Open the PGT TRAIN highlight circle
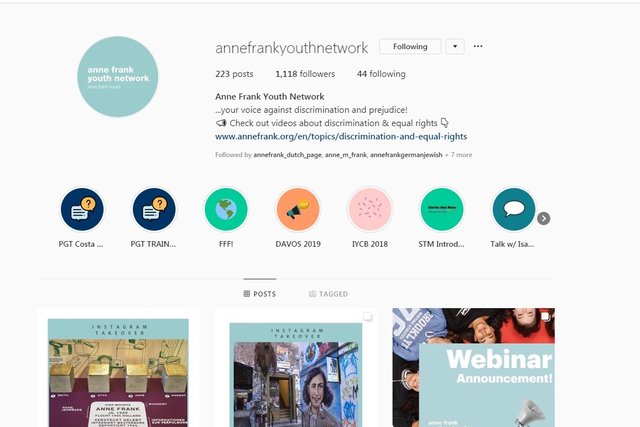The image size is (640, 427). click(x=154, y=209)
